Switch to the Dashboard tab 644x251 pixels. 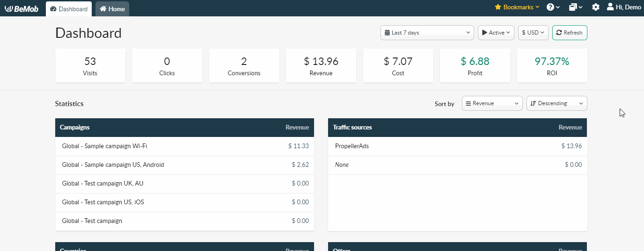(69, 9)
